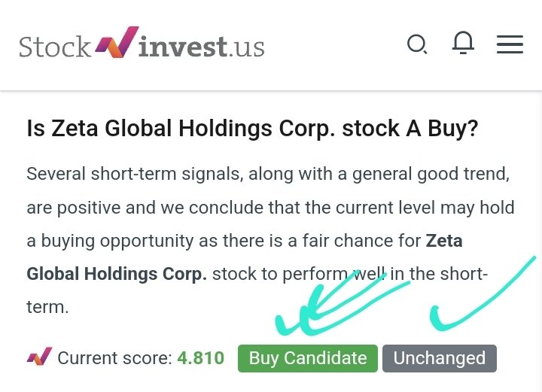Click the pink-orange logo arrow in header
Viewport: 542px width, 392px height.
point(117,42)
